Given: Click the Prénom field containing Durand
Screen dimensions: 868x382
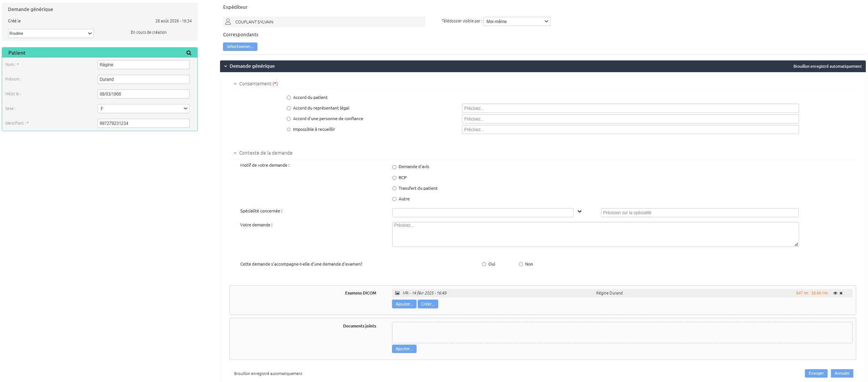Looking at the screenshot, I should 143,79.
